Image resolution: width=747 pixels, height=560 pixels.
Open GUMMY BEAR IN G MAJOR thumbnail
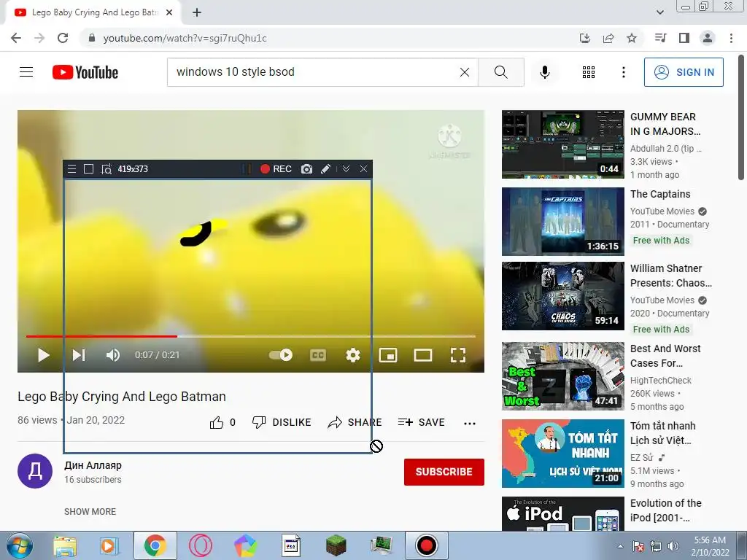click(563, 144)
